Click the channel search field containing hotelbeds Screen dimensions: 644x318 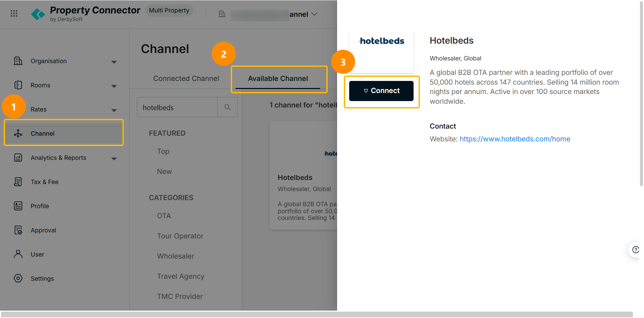pyautogui.click(x=177, y=107)
